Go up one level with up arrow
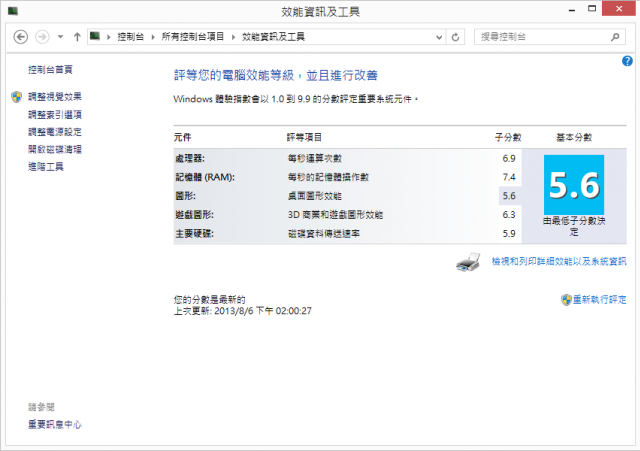This screenshot has width=640, height=451. 77,37
